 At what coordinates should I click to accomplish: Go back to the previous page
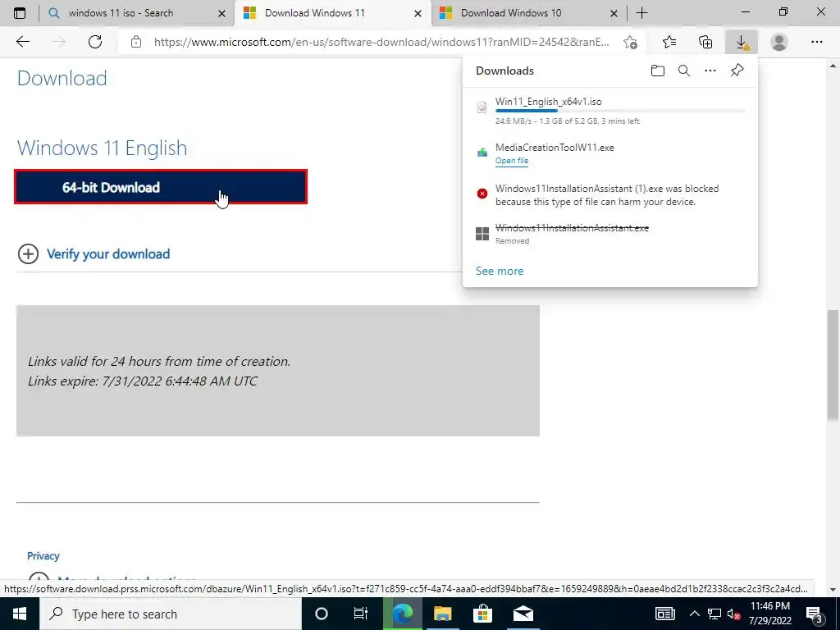point(23,42)
